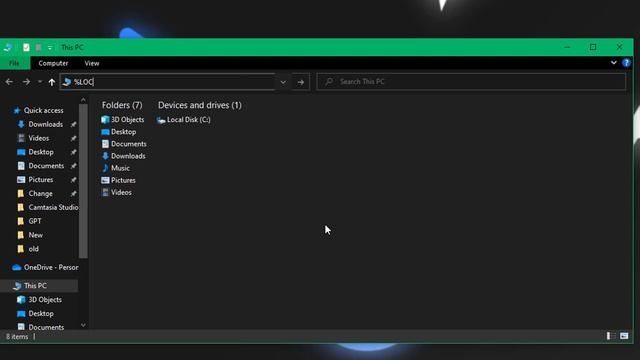Click the Search This PC box

point(471,82)
